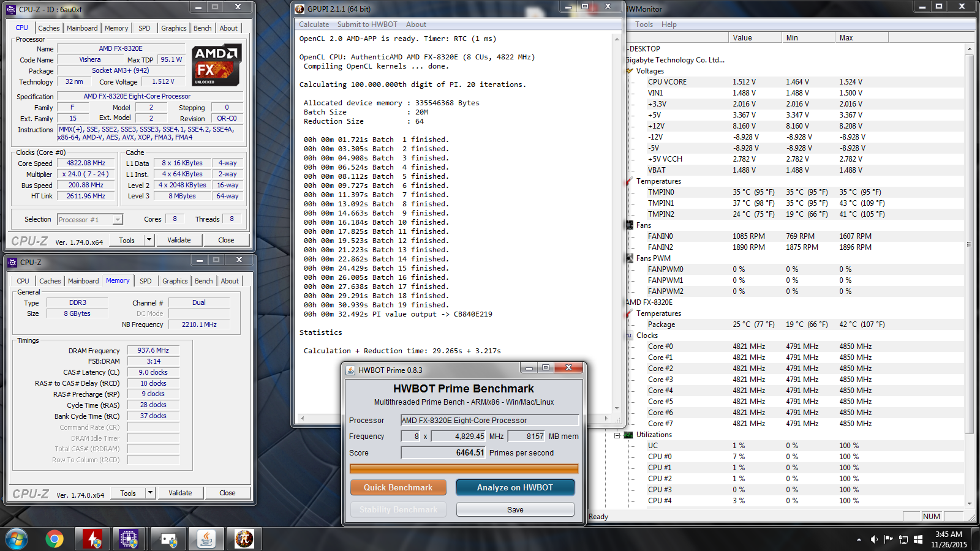Viewport: 980px width, 551px height.
Task: Click the Utilizations node icon in HWMonitor
Action: [628, 435]
